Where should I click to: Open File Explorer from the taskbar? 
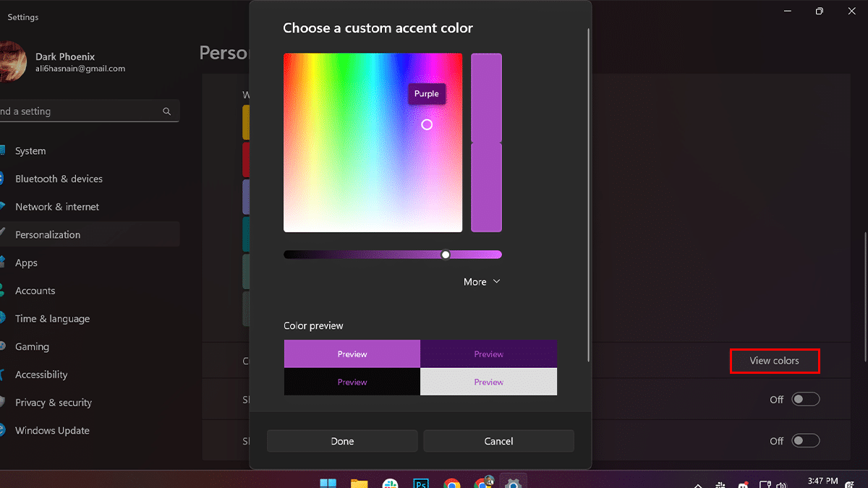359,483
